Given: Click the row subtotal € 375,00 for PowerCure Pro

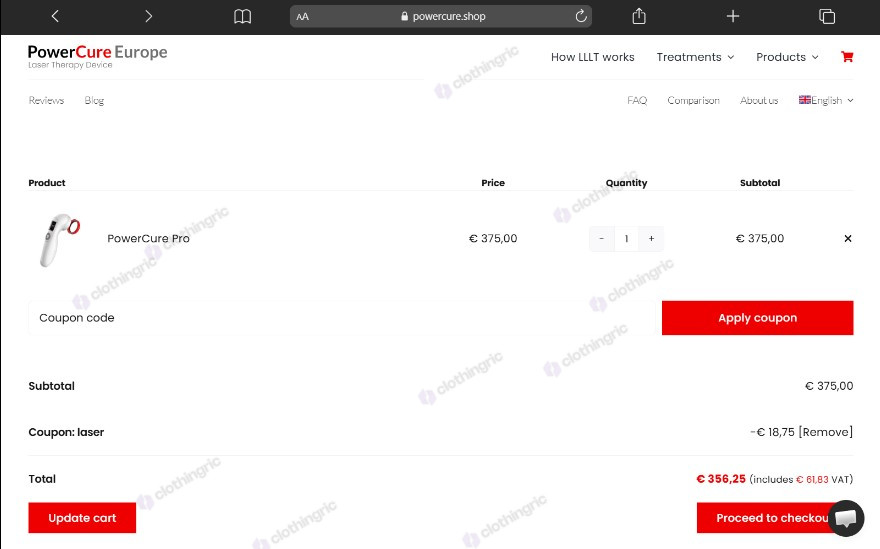Looking at the screenshot, I should pyautogui.click(x=759, y=239).
